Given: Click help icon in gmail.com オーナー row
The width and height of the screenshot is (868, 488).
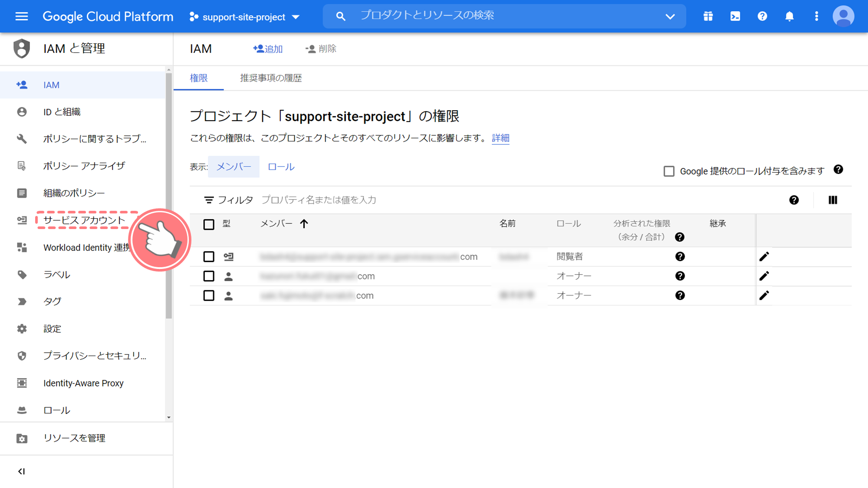Looking at the screenshot, I should click(x=680, y=276).
